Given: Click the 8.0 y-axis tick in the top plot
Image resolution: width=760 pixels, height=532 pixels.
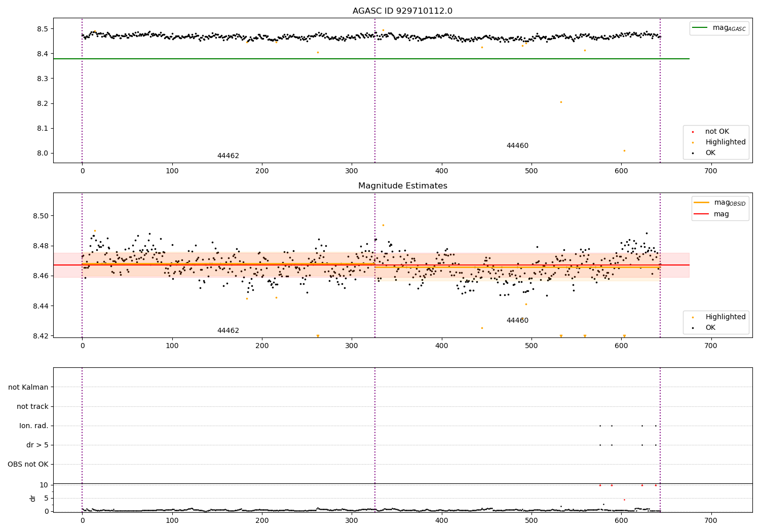Looking at the screenshot, I should (x=43, y=154).
